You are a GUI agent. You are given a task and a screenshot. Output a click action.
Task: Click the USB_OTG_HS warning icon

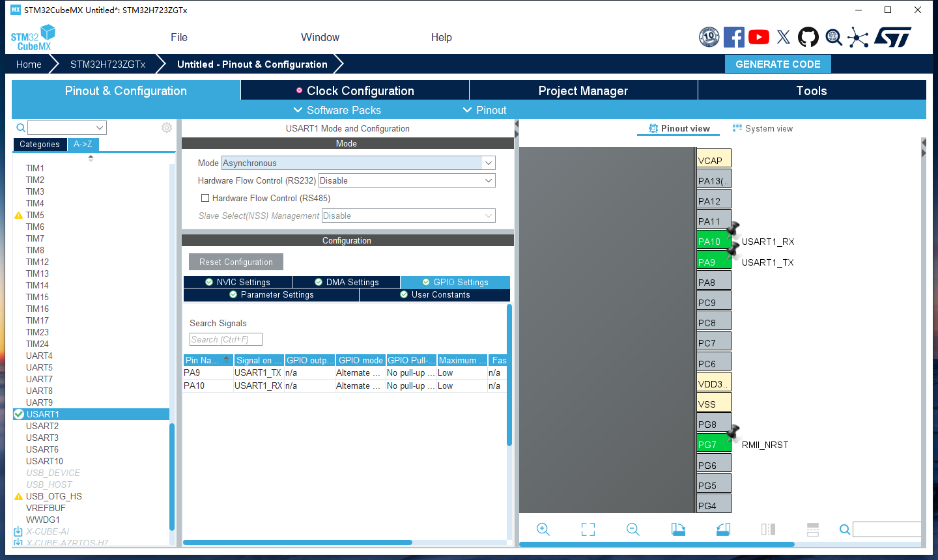coord(18,496)
